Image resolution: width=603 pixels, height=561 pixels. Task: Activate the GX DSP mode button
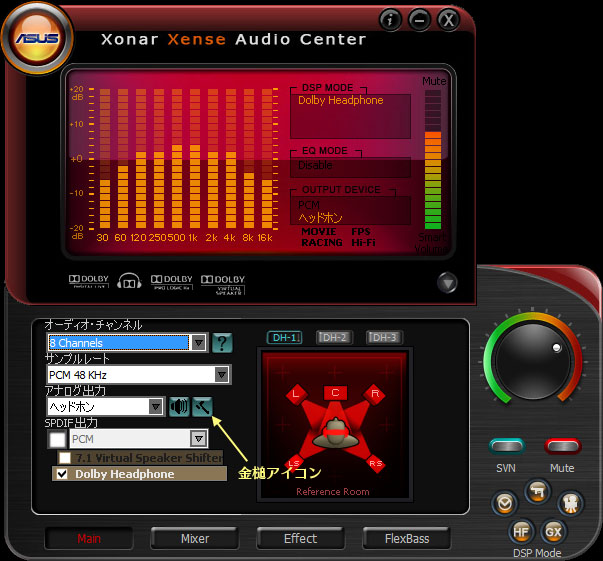pyautogui.click(x=553, y=532)
